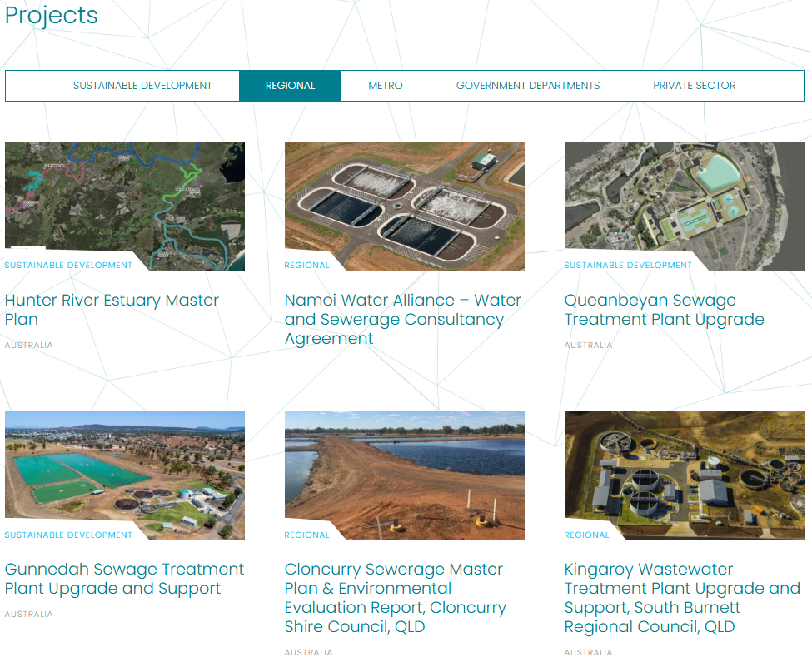The image size is (812, 662).
Task: Open Queanbeyan Sewage Treatment Plant Upgrade link
Action: [664, 310]
